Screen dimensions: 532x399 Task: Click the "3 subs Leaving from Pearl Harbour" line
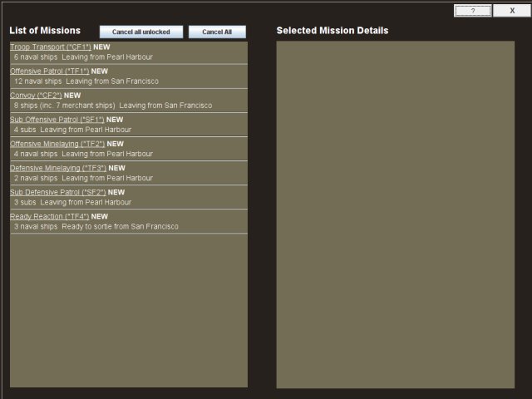click(72, 202)
